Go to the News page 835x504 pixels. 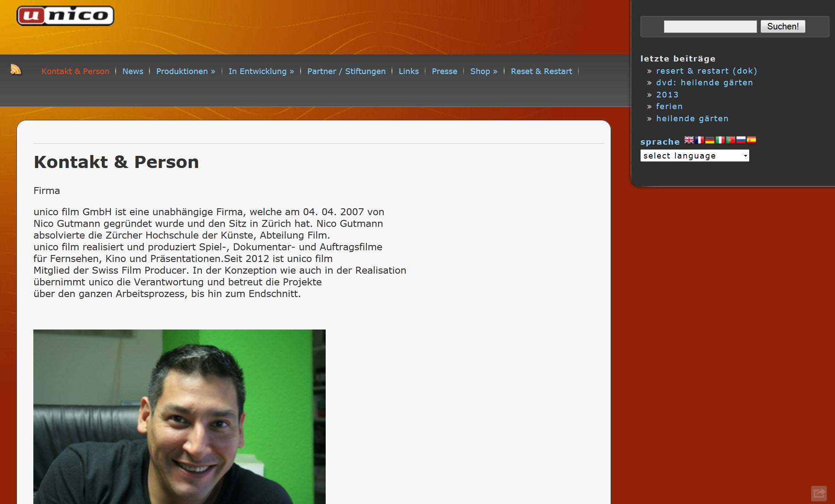[133, 71]
